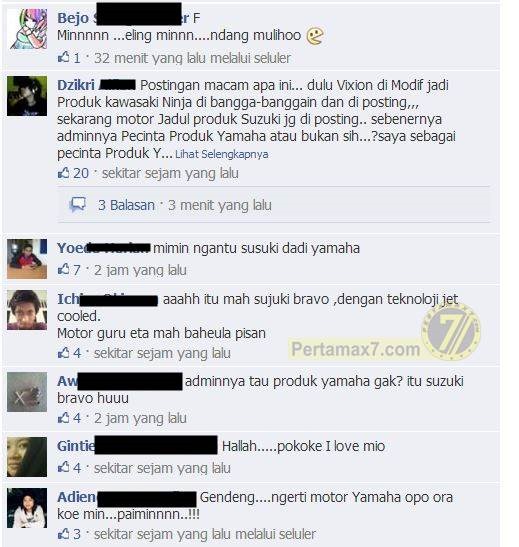Viewport: 519px width, 547px height.
Task: Like Bejo's comment via thumbs-up icon
Action: [x=63, y=57]
